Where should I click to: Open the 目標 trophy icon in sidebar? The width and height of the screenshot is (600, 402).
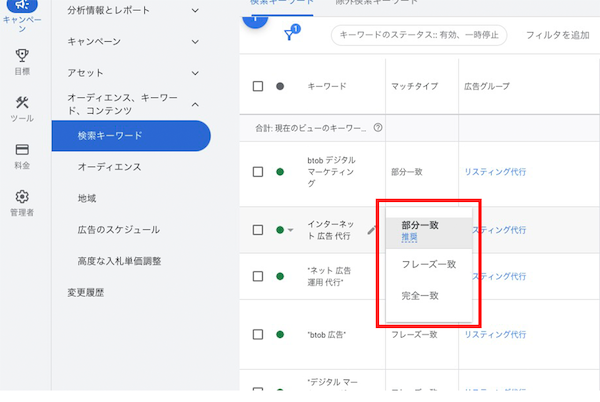[22, 55]
